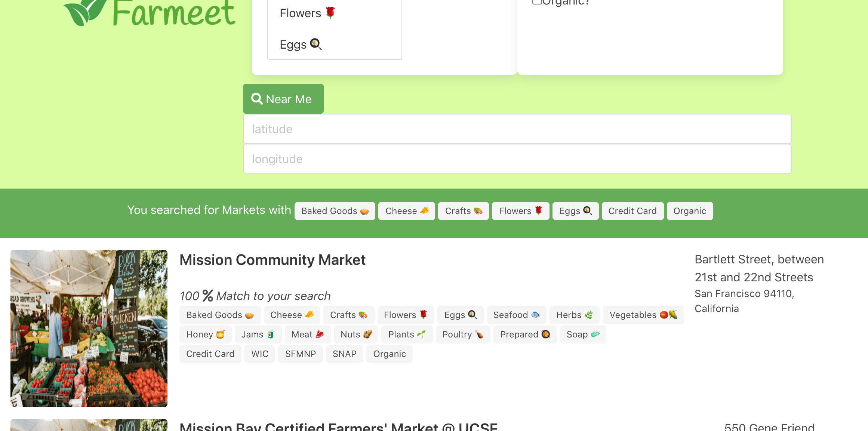Click the Mission Community Market photo
Screen dimensions: 868x431
click(89, 328)
